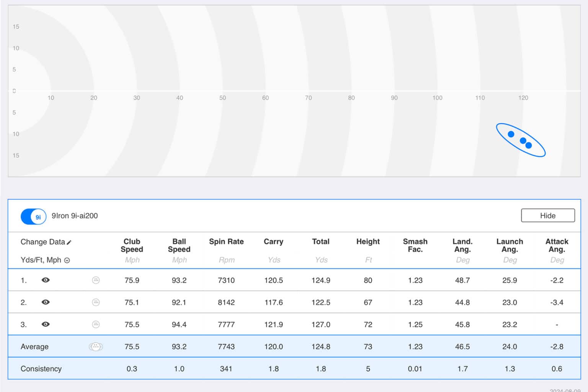Image resolution: width=588 pixels, height=392 pixels.
Task: Click the 9Iron 9i-ai200 club label
Action: 75,216
